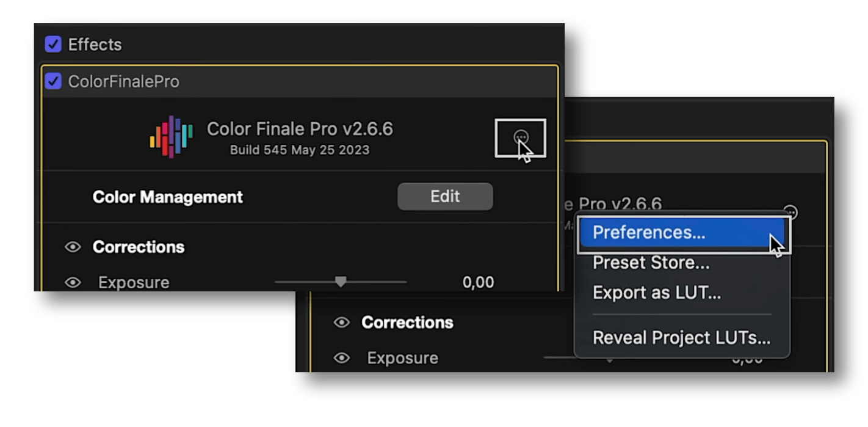Toggle Corrections eye icon in the lower-right panel

click(342, 323)
